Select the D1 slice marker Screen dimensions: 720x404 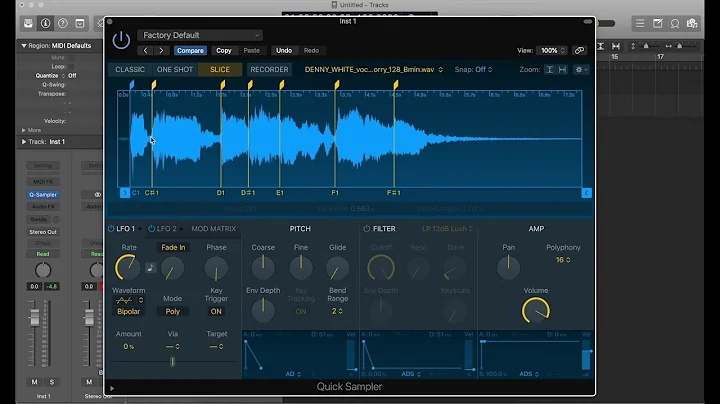(x=222, y=84)
